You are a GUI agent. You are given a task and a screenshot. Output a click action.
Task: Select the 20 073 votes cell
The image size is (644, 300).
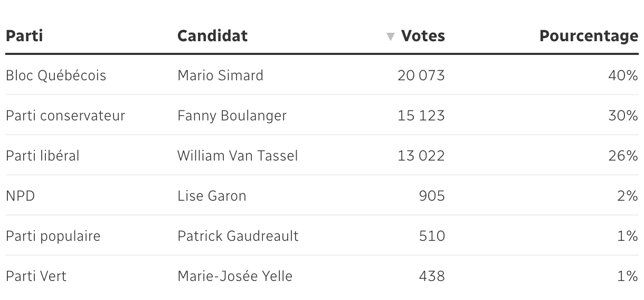coord(421,76)
